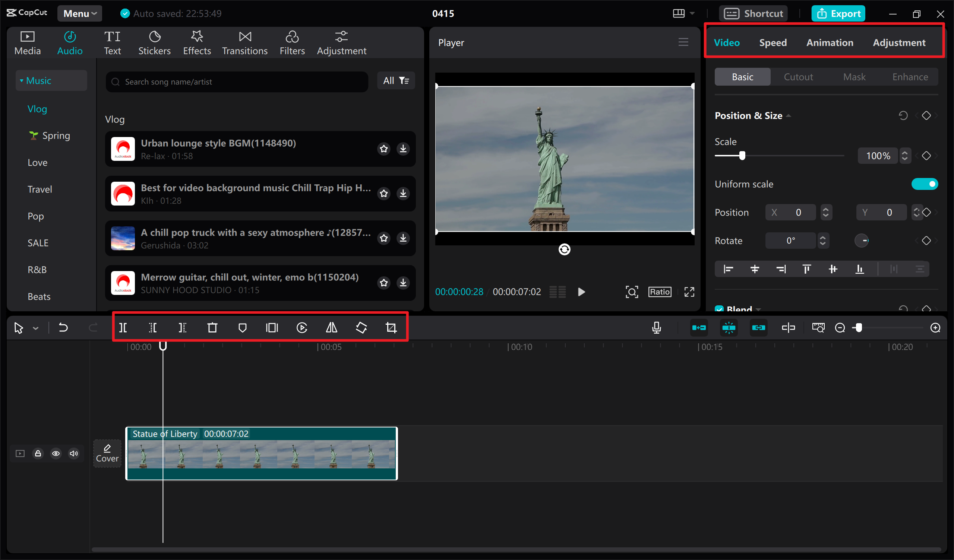Switch to the Animation tab

pyautogui.click(x=830, y=42)
